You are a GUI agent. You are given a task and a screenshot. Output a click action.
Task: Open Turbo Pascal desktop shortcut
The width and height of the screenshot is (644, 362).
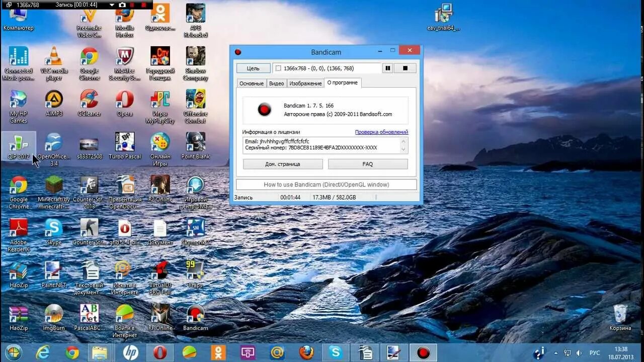pos(124,146)
